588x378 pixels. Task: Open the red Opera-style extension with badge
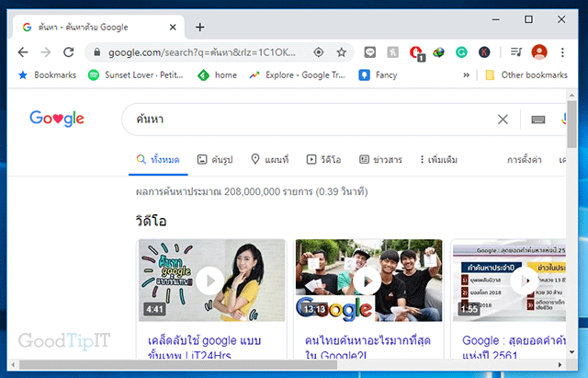(416, 53)
